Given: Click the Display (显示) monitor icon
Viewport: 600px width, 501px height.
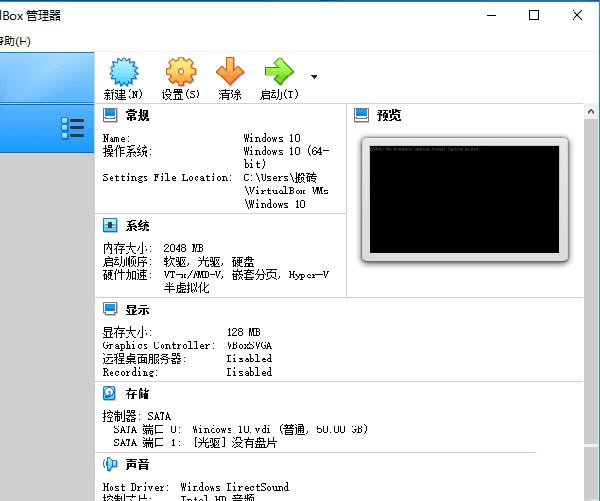Looking at the screenshot, I should [110, 309].
